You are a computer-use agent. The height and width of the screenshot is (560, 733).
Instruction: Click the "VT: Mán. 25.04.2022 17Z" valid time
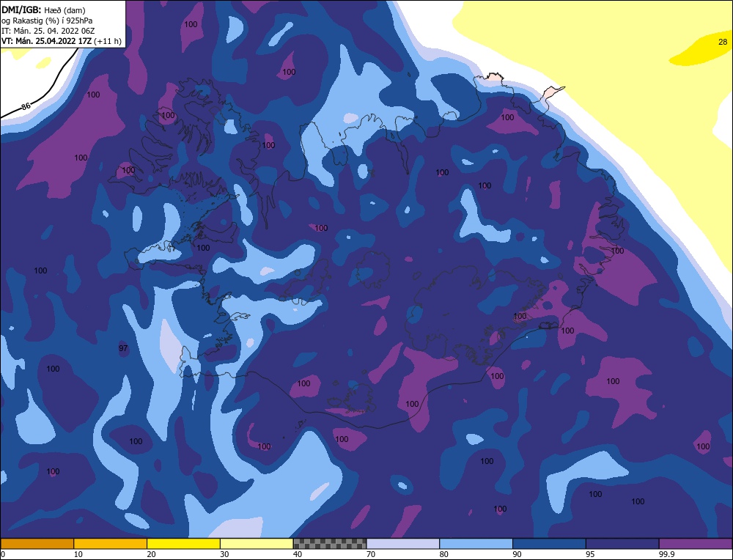click(x=46, y=41)
